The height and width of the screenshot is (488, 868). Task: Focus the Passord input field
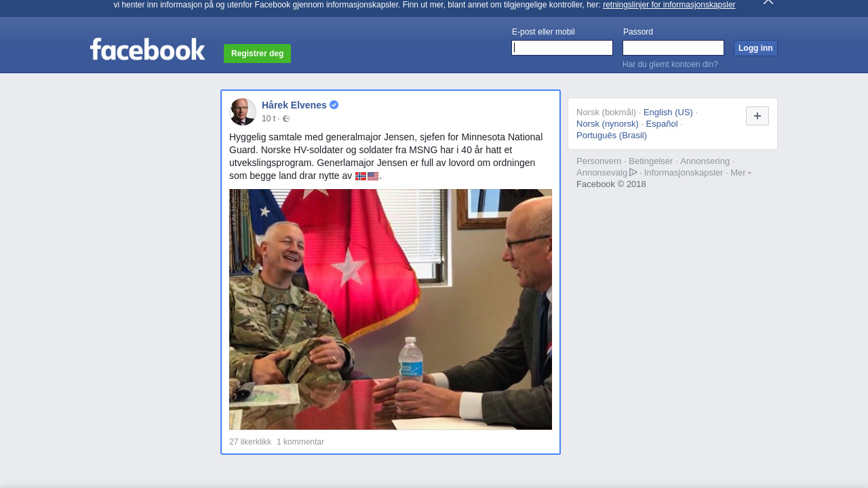[x=673, y=47]
